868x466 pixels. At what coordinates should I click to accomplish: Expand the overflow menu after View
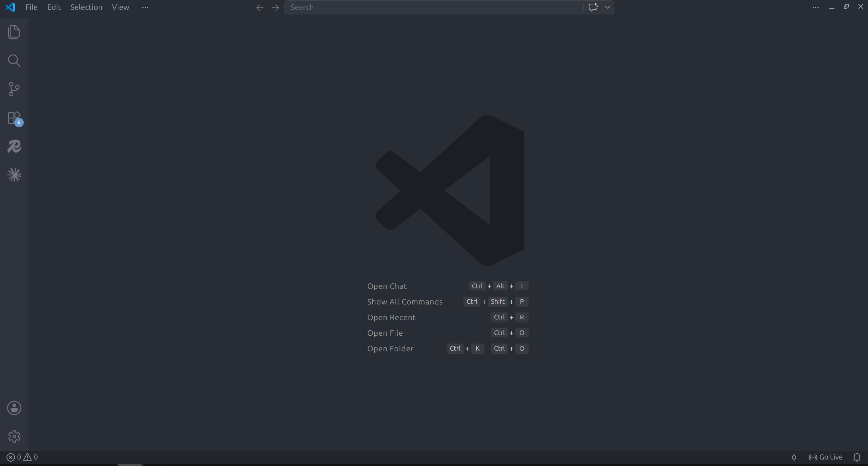[x=145, y=7]
